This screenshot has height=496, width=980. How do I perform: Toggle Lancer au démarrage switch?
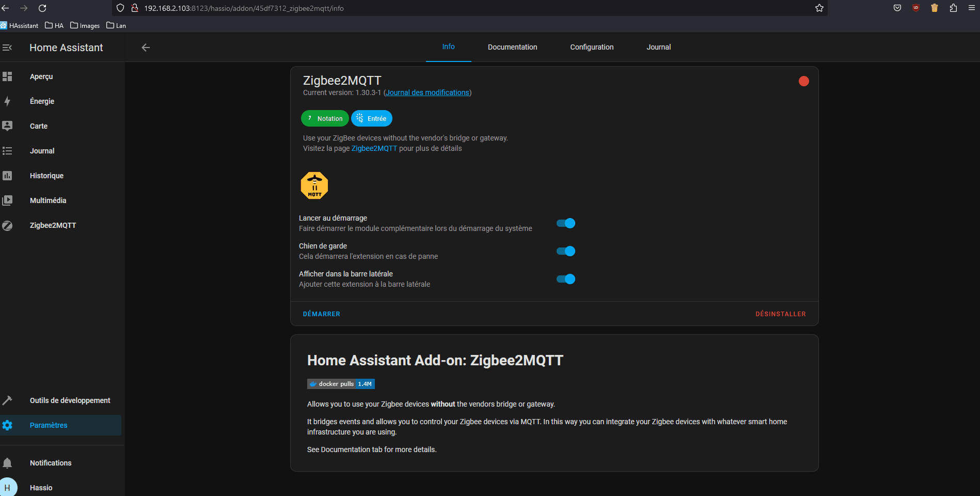pos(566,223)
